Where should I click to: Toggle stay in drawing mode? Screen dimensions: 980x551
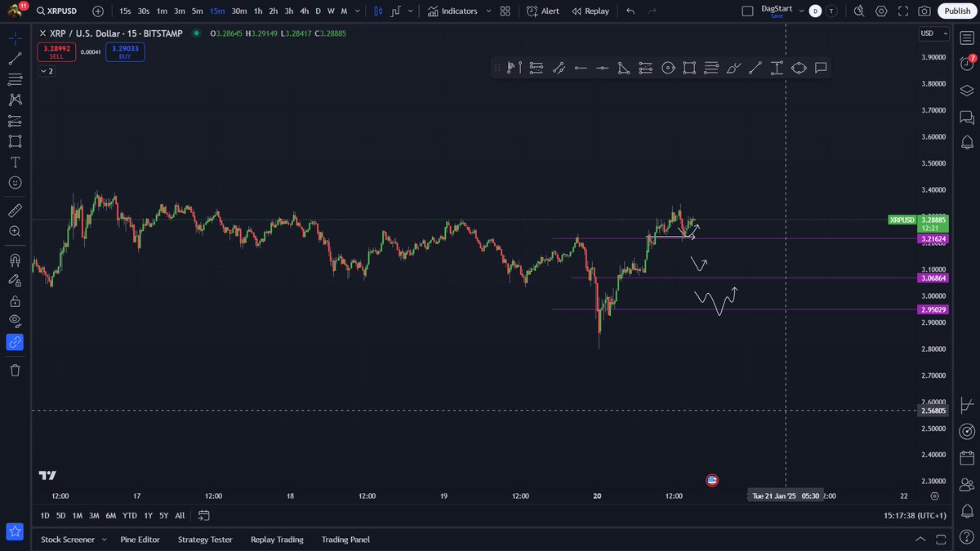[15, 280]
